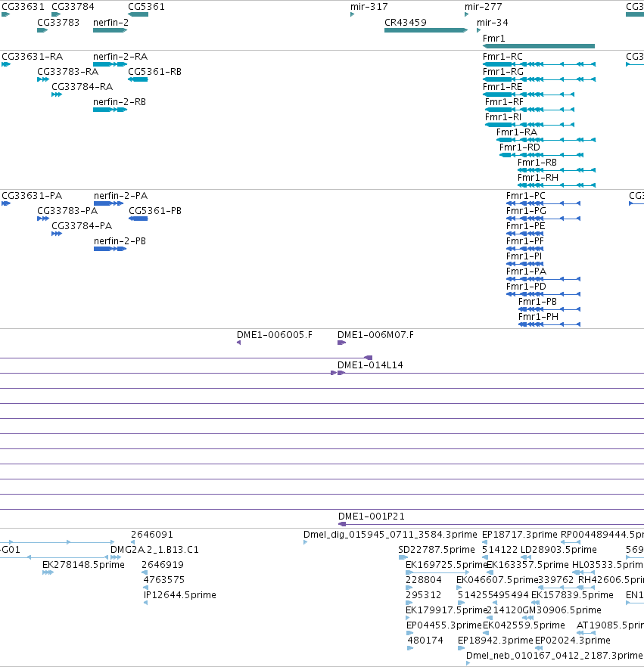
Task: Open the DME1-014L14 clone label
Action: pyautogui.click(x=370, y=365)
